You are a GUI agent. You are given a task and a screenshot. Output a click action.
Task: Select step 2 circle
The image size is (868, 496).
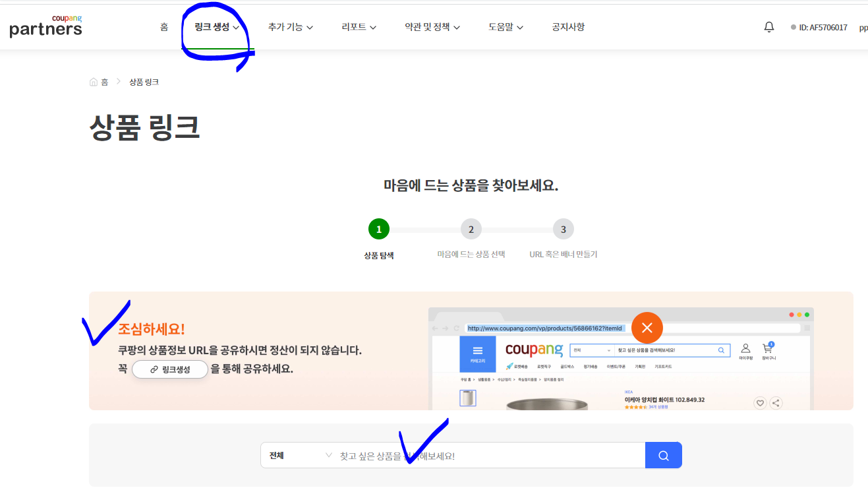coord(471,230)
